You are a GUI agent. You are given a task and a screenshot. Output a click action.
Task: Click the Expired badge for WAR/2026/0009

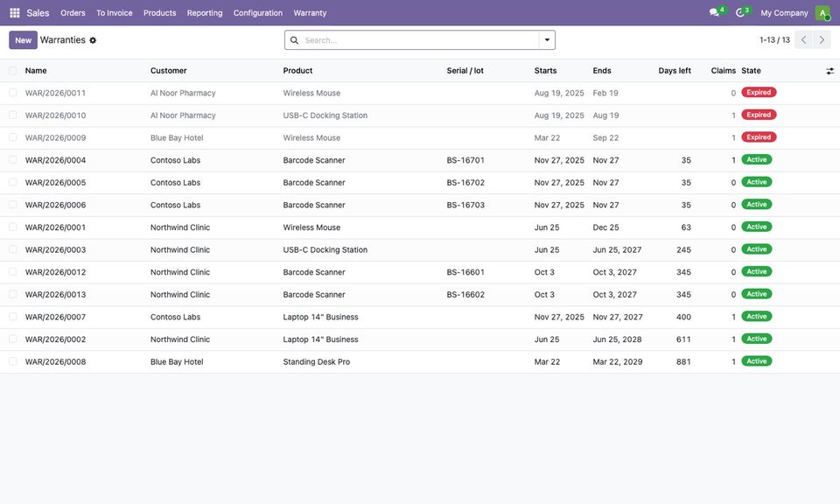(759, 137)
